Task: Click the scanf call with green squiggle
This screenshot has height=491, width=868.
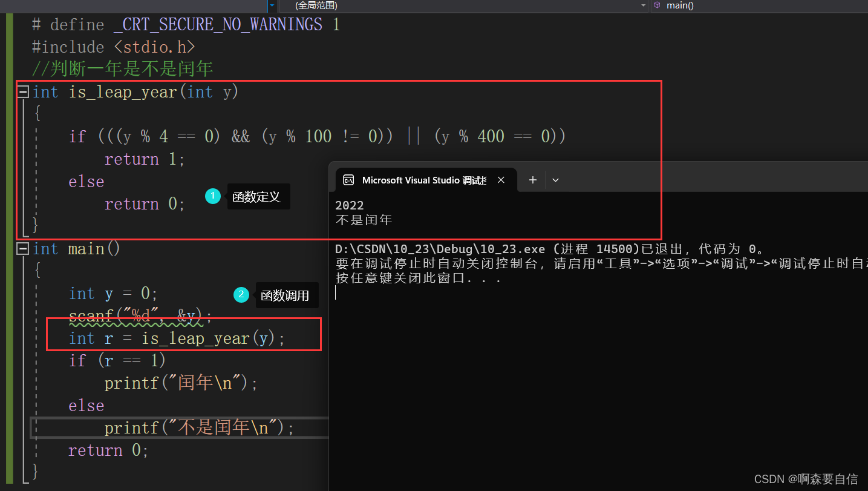Action: [x=140, y=316]
